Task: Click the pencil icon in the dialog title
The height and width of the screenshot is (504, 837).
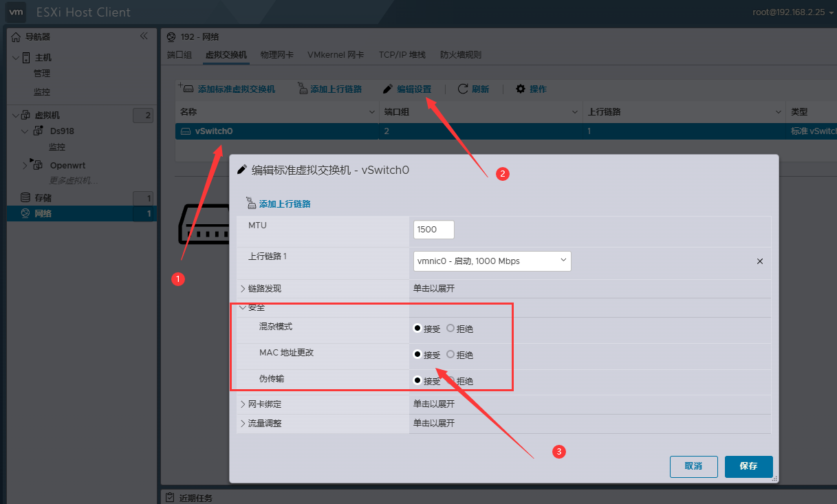Action: 241,170
